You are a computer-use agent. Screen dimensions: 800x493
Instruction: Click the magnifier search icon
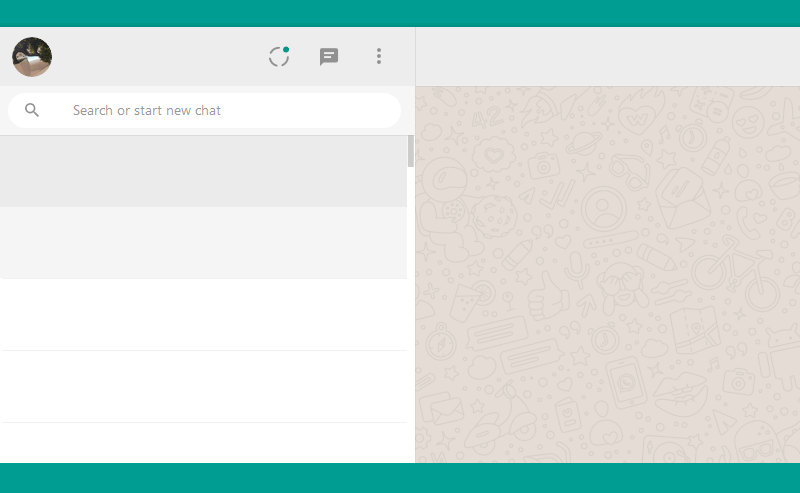tap(32, 110)
